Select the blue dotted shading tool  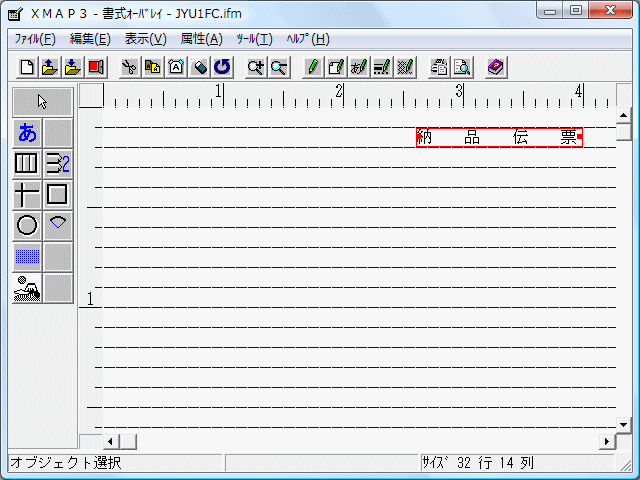point(27,256)
